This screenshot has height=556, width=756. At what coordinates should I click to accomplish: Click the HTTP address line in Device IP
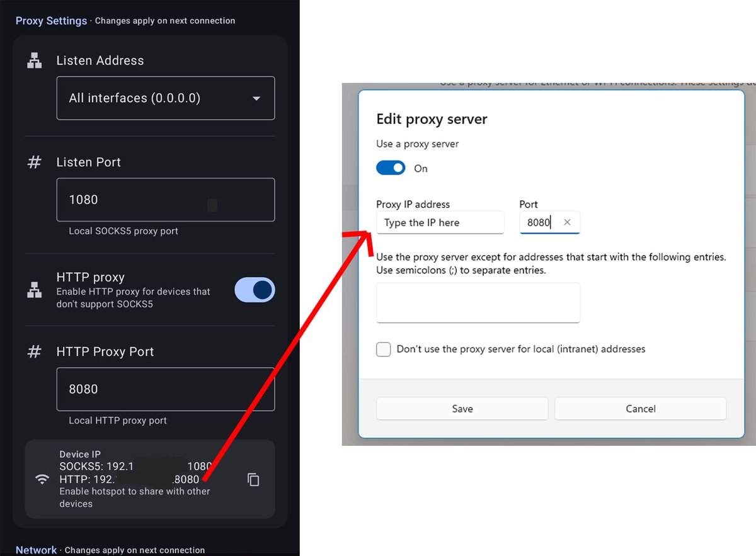129,479
